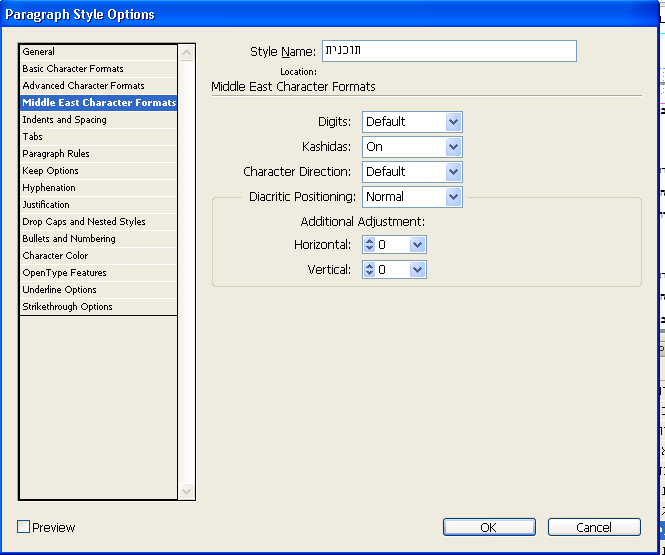
Task: Open the Diacritic Positioning dropdown
Action: point(453,197)
